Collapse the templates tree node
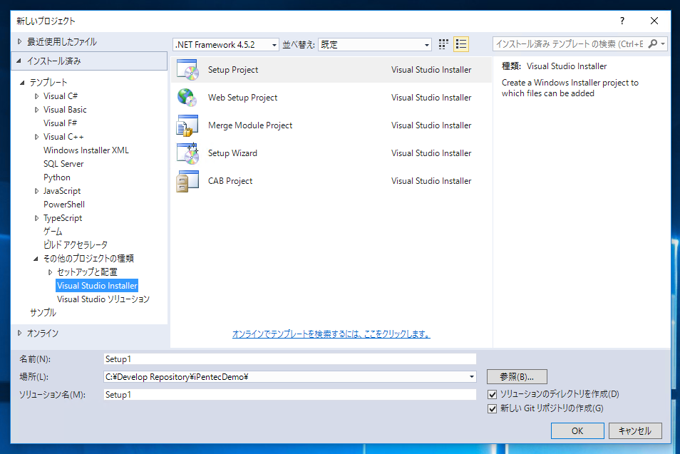Screen dimensions: 680x454 22,82
